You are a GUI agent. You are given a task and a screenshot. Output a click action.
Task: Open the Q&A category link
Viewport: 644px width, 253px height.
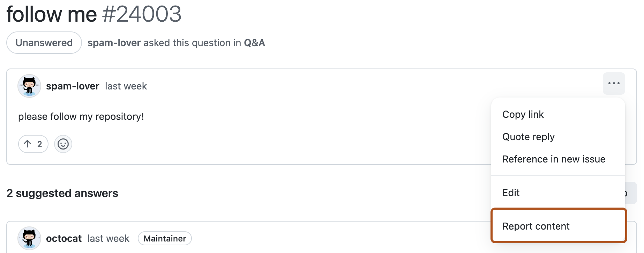(254, 43)
